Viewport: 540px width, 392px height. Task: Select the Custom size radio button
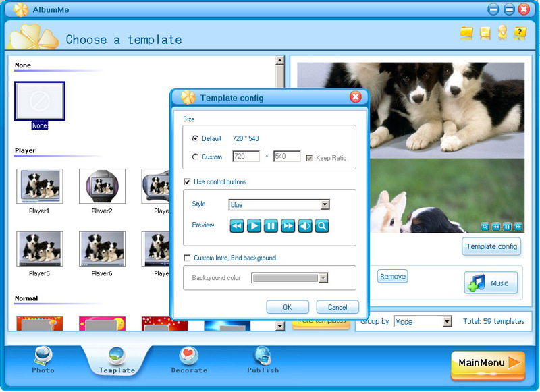(x=195, y=157)
